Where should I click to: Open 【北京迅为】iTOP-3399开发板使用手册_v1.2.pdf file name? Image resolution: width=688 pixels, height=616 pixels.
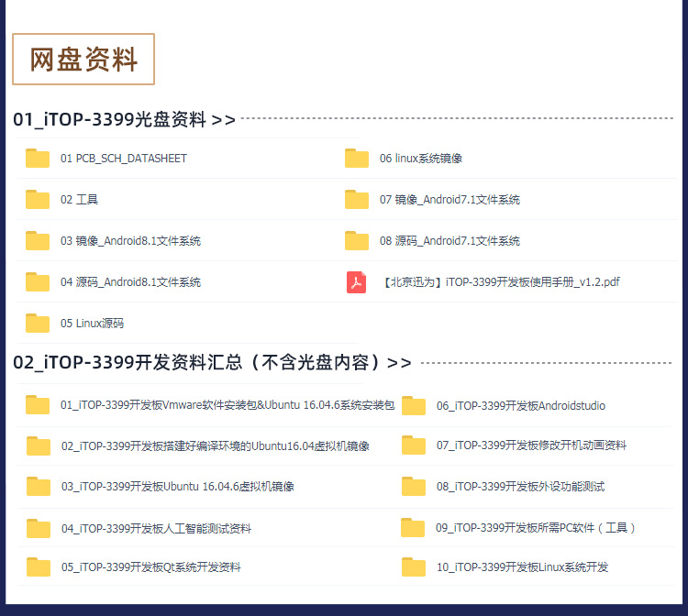pyautogui.click(x=502, y=282)
